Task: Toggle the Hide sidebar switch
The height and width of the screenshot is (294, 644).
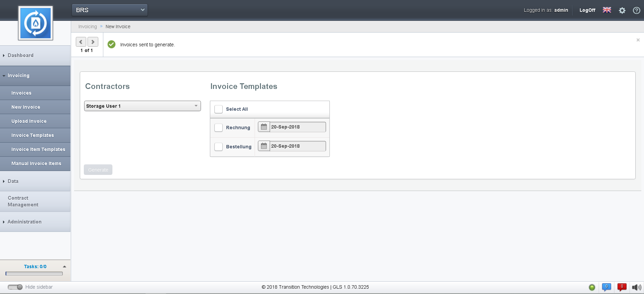Action: pyautogui.click(x=15, y=287)
